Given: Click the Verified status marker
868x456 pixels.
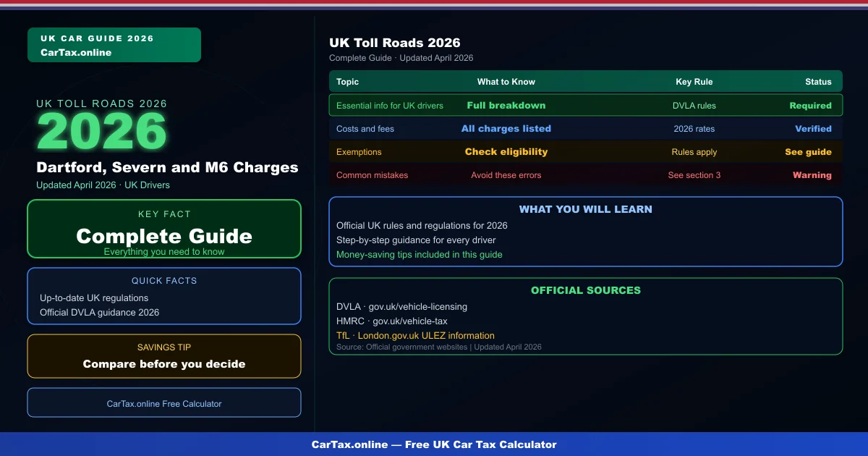Looking at the screenshot, I should coord(813,129).
